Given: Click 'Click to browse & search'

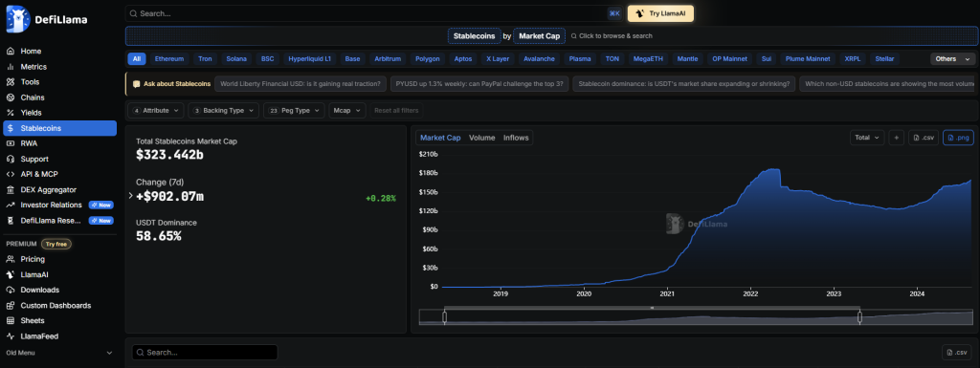Looking at the screenshot, I should click(612, 36).
